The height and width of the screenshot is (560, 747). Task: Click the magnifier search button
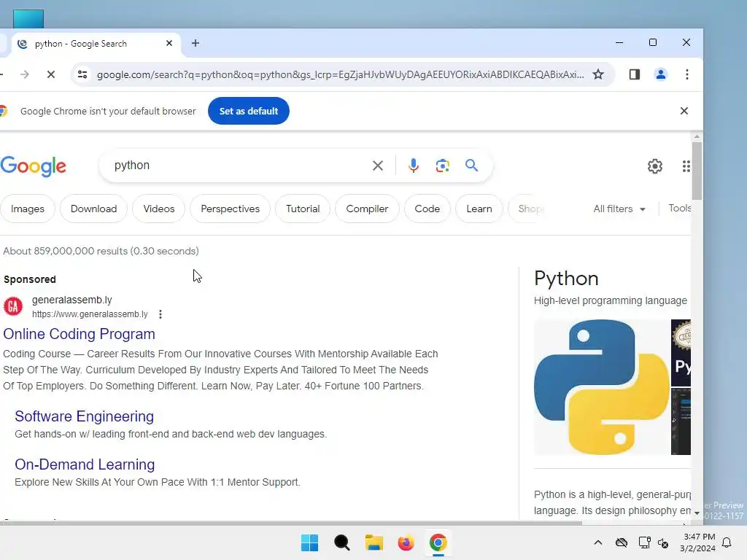pos(471,166)
